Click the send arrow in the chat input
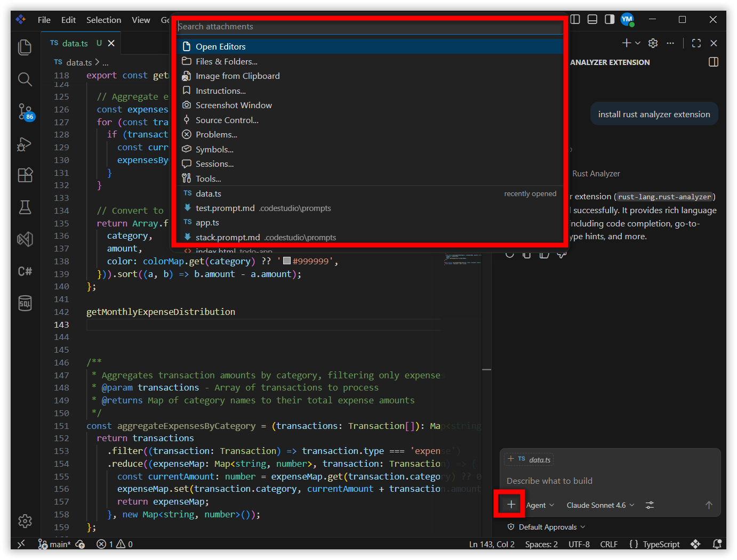The width and height of the screenshot is (737, 560). [709, 505]
